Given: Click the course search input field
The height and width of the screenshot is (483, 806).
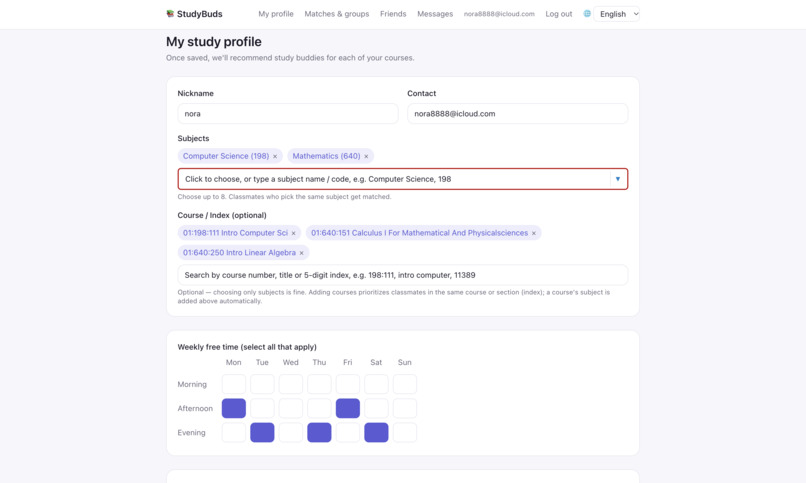Looking at the screenshot, I should click(x=402, y=275).
